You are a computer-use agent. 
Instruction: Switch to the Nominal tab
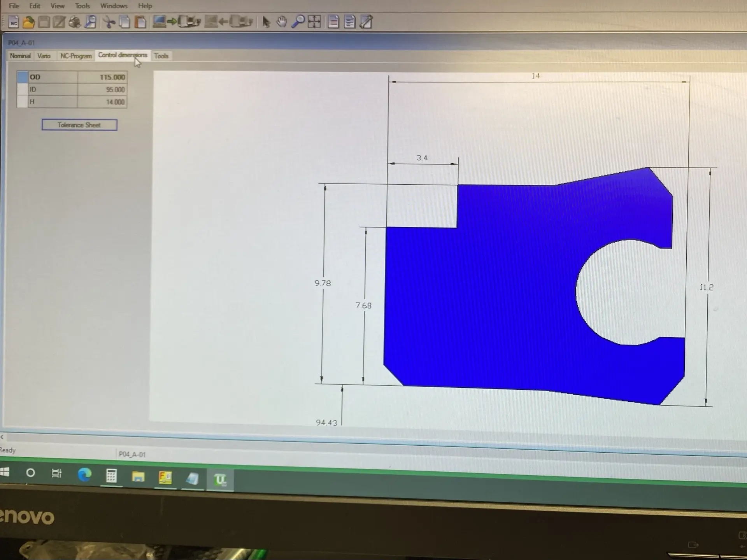tap(20, 56)
